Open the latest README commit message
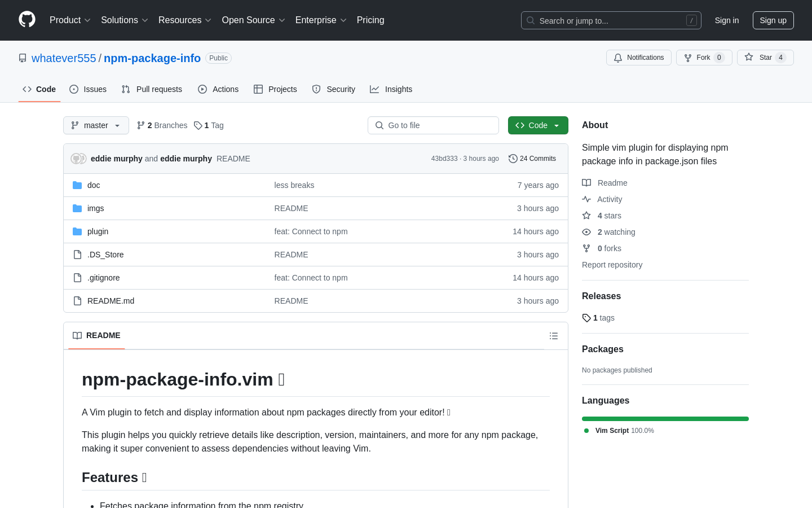Screen dimensions: 812x508 pos(233,159)
